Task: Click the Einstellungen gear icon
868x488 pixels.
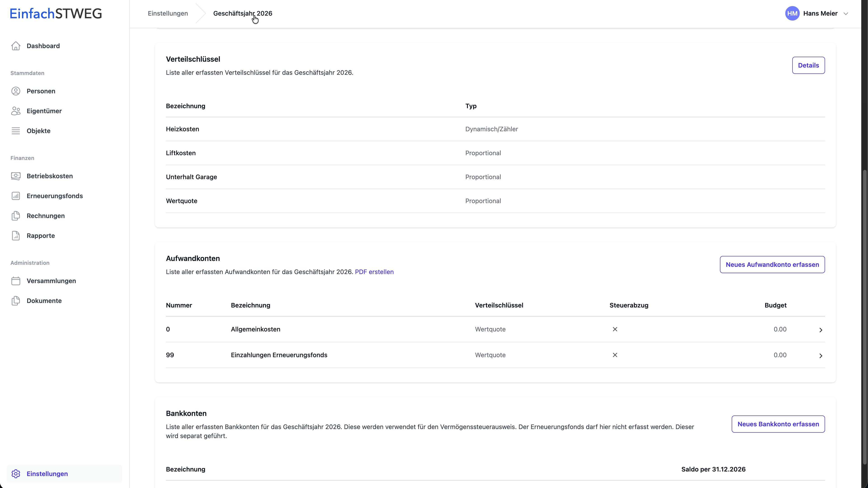Action: (16, 474)
